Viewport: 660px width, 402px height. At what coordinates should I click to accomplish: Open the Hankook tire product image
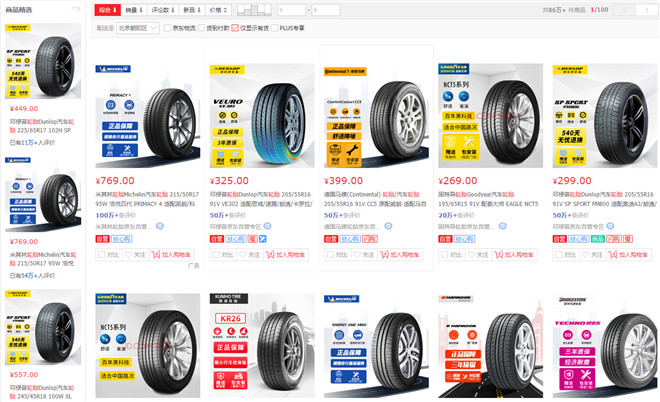(x=490, y=346)
